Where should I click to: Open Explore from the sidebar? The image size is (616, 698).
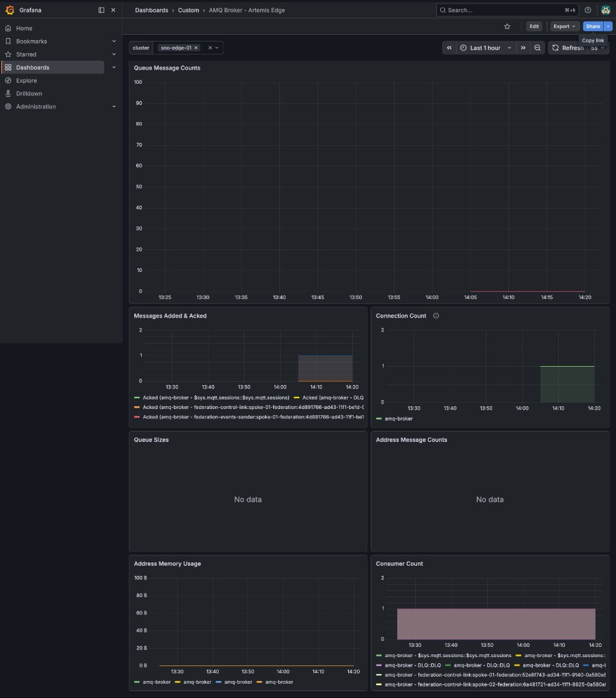(27, 80)
